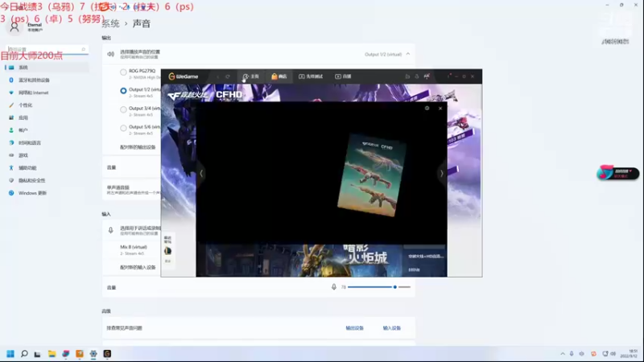Select Output 3/4 virtual output device
The image size is (644, 362).
pyautogui.click(x=123, y=109)
